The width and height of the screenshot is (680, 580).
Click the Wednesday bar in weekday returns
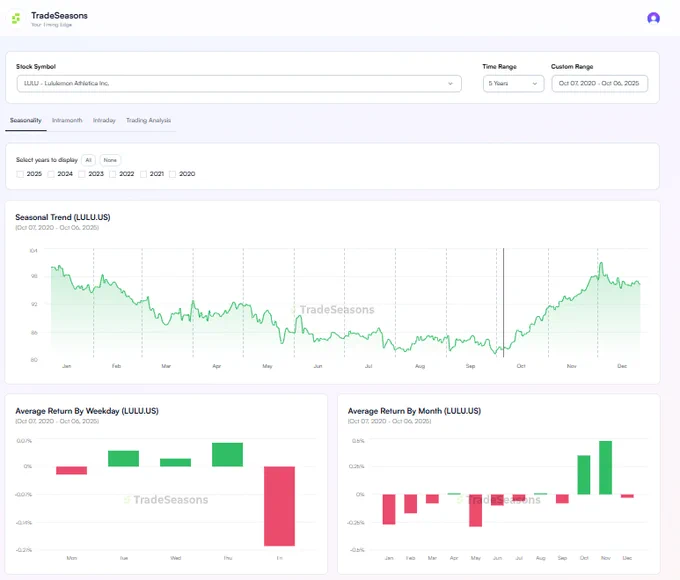pyautogui.click(x=175, y=462)
